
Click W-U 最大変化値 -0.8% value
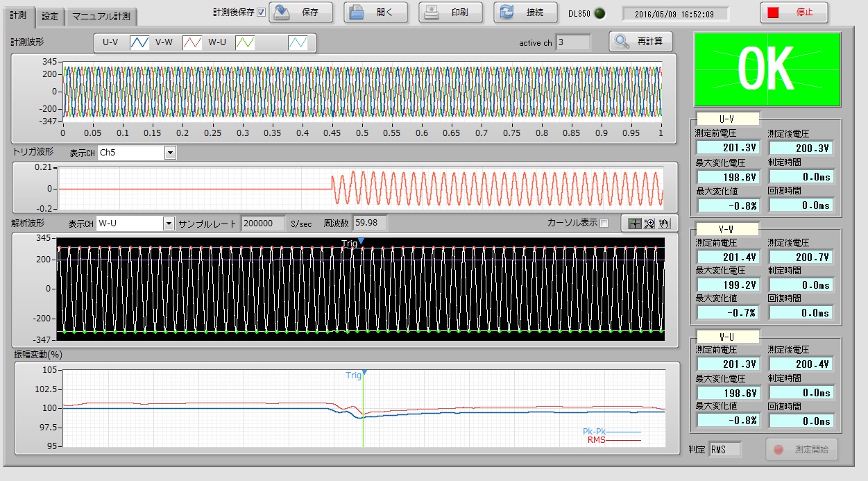point(729,420)
